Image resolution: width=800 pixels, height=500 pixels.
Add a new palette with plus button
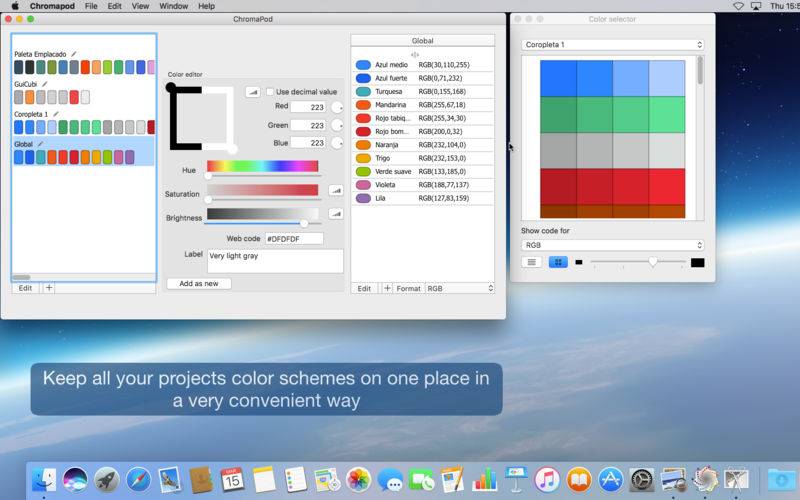coord(49,288)
